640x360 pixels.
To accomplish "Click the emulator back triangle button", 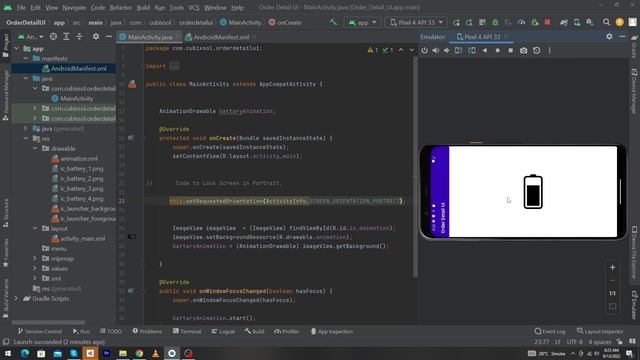I will (484, 51).
